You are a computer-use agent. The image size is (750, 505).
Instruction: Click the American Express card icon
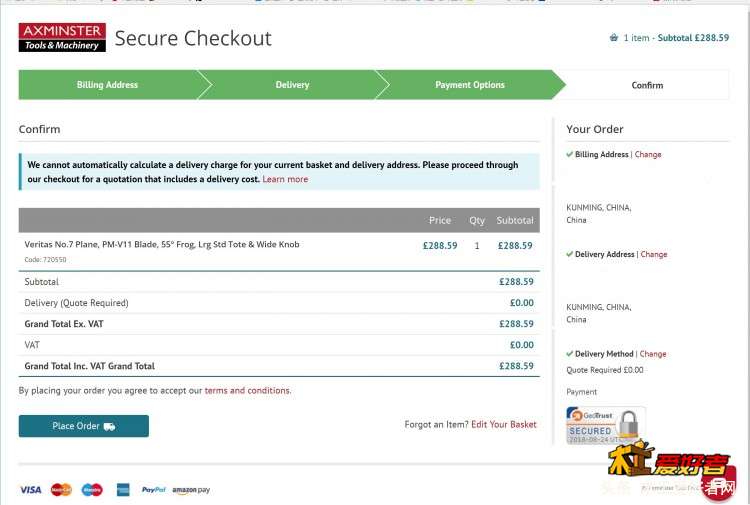tap(123, 490)
